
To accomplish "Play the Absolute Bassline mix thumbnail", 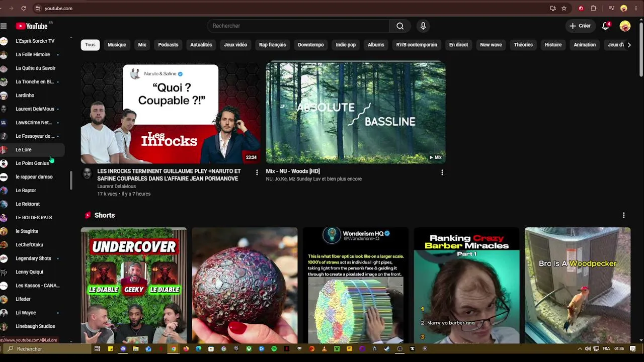I will (x=356, y=113).
